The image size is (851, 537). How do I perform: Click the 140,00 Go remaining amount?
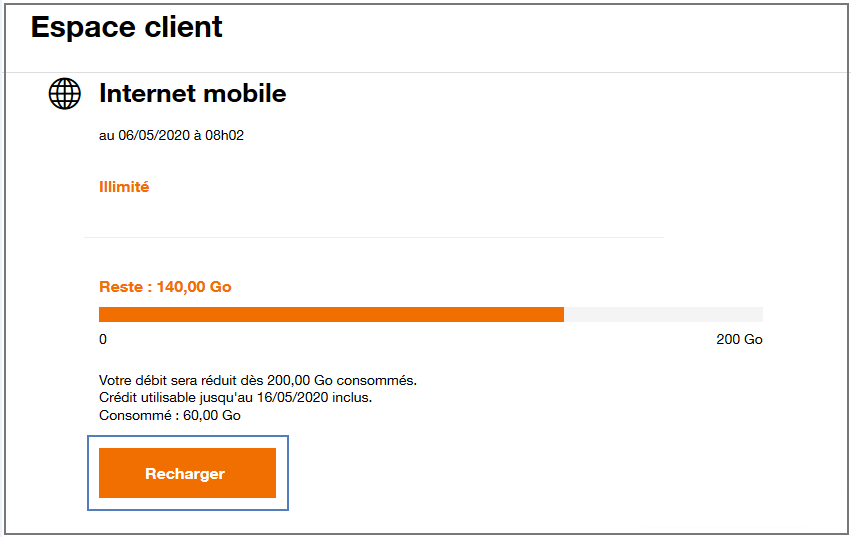[194, 287]
